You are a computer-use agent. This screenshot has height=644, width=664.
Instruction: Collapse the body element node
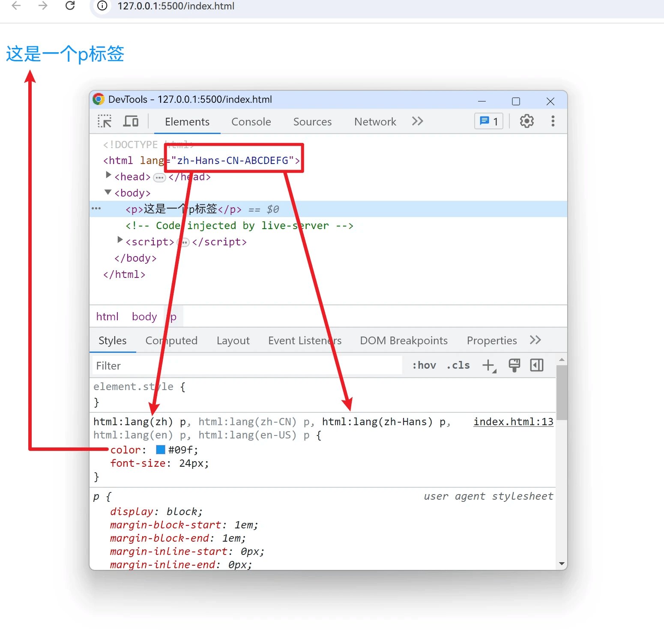coord(108,192)
